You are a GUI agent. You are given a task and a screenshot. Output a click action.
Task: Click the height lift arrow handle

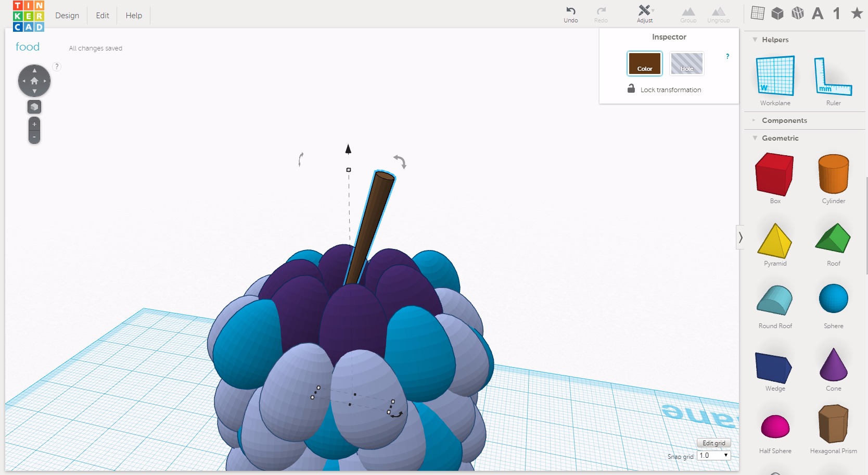pyautogui.click(x=348, y=149)
